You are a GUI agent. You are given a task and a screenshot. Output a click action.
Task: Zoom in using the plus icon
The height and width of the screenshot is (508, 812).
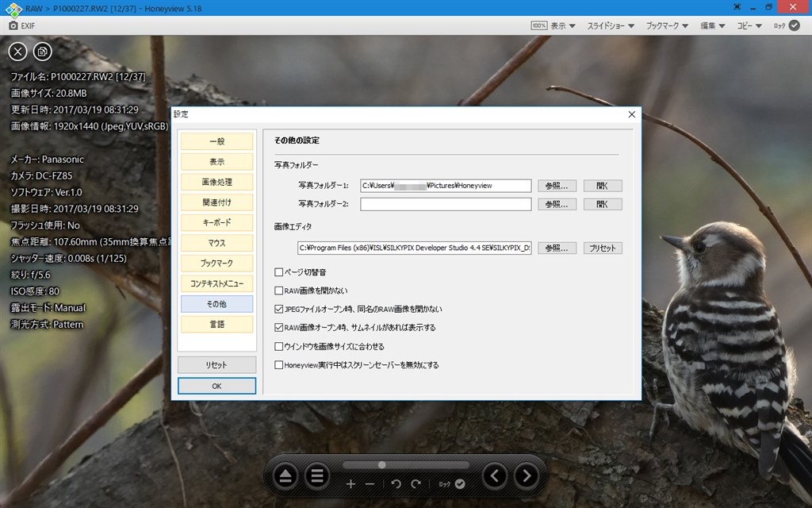click(x=351, y=483)
